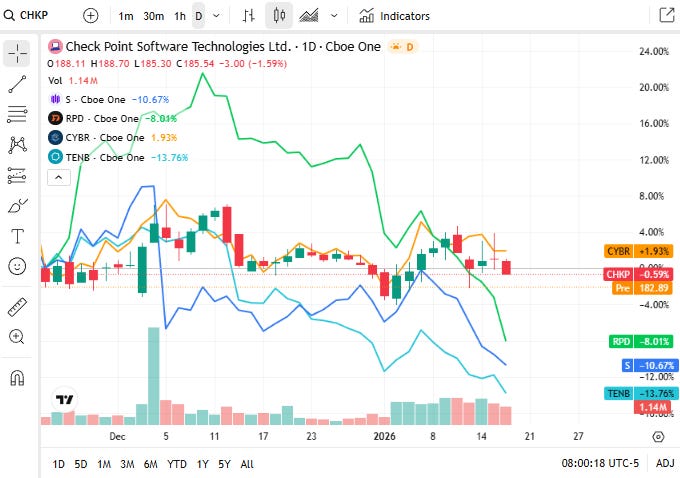680x478 pixels.
Task: Click the Check Point logo icon
Action: tap(55, 46)
